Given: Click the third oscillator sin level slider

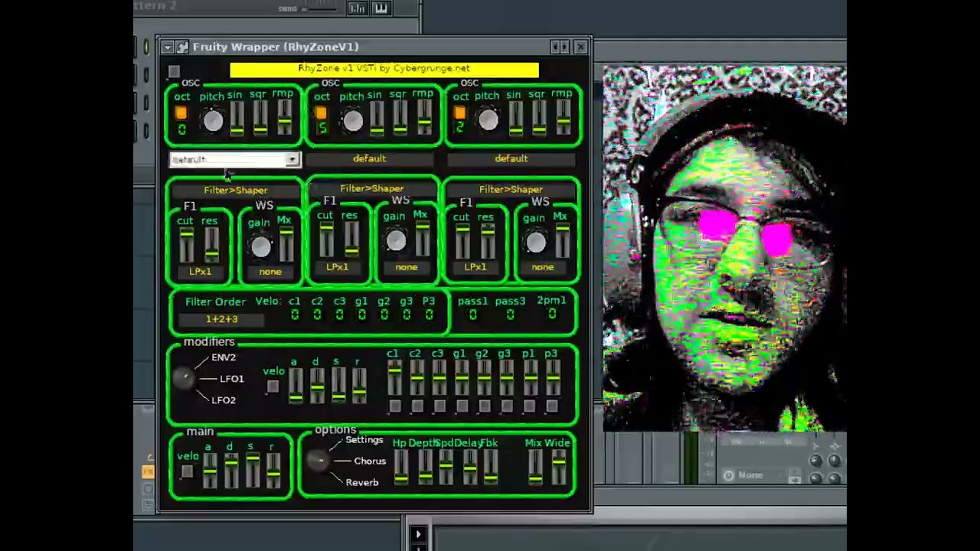Looking at the screenshot, I should point(516,119).
